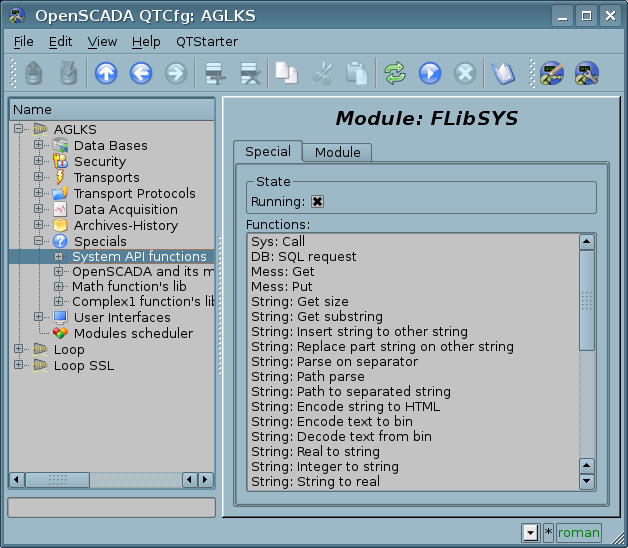Switch to the Module tab

pyautogui.click(x=337, y=152)
